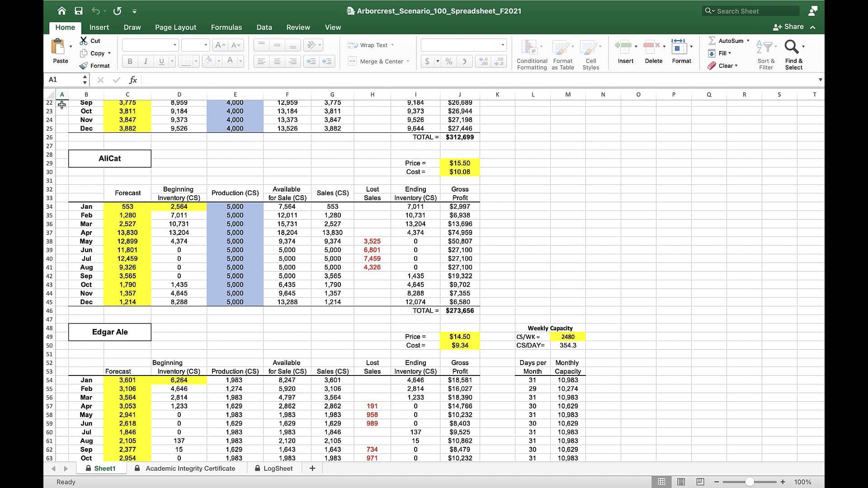
Task: Open the LogSheet sheet tab
Action: click(x=278, y=468)
